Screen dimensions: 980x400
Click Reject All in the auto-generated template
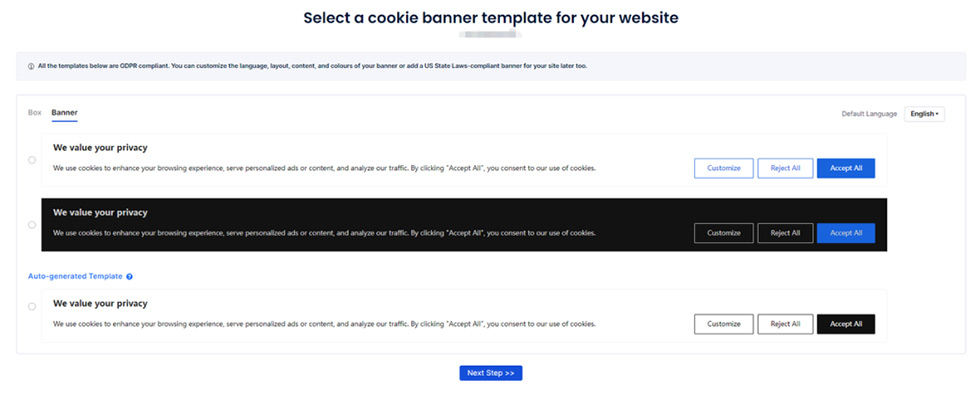tap(785, 324)
